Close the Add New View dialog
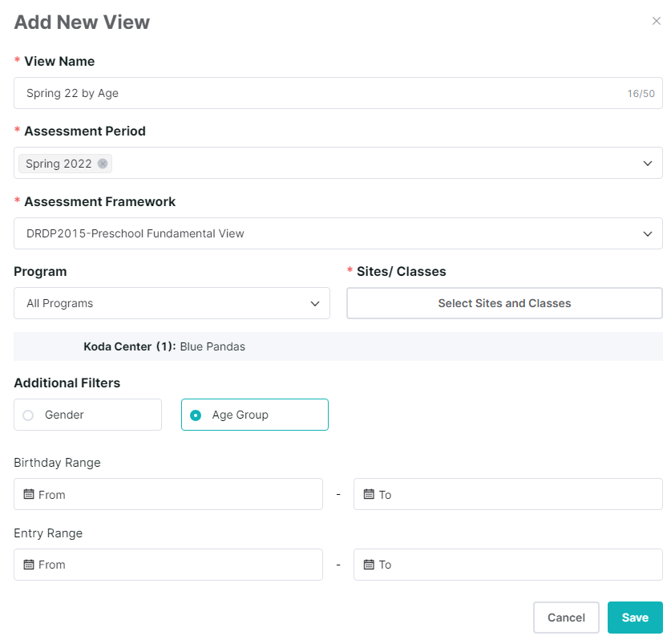The width and height of the screenshot is (671, 644). (x=656, y=22)
